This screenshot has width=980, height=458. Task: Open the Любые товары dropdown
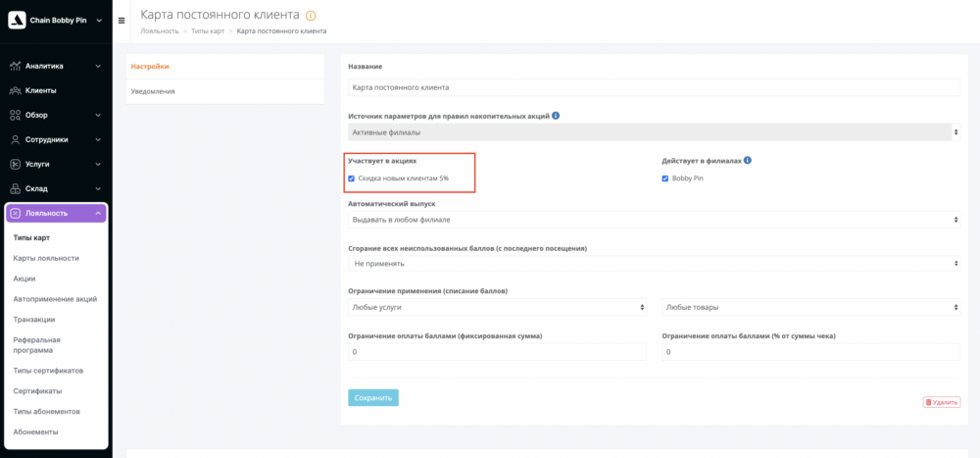810,307
